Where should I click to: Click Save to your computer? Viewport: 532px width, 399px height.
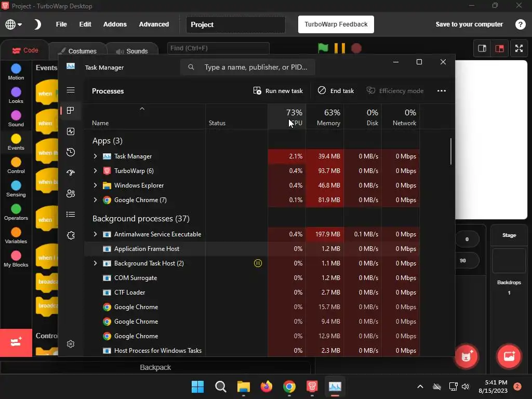click(469, 24)
